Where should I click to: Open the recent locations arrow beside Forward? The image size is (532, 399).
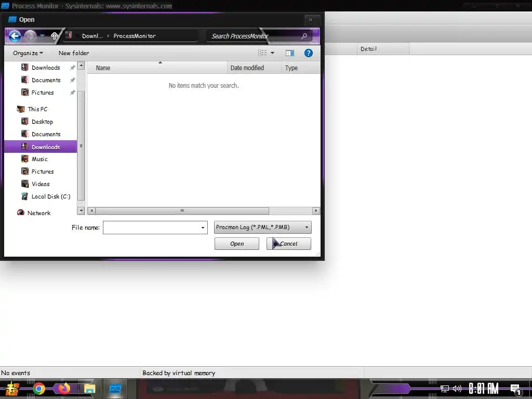pyautogui.click(x=43, y=35)
